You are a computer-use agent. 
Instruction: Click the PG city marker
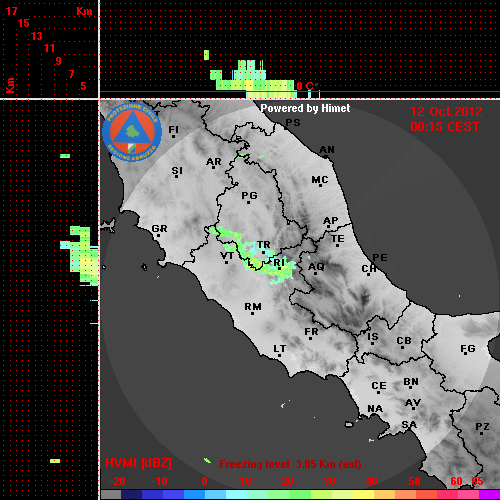point(248,202)
